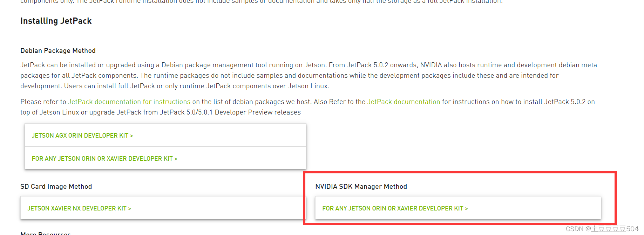Click the 'Installing JetPack' heading
644x235 pixels.
[x=56, y=21]
